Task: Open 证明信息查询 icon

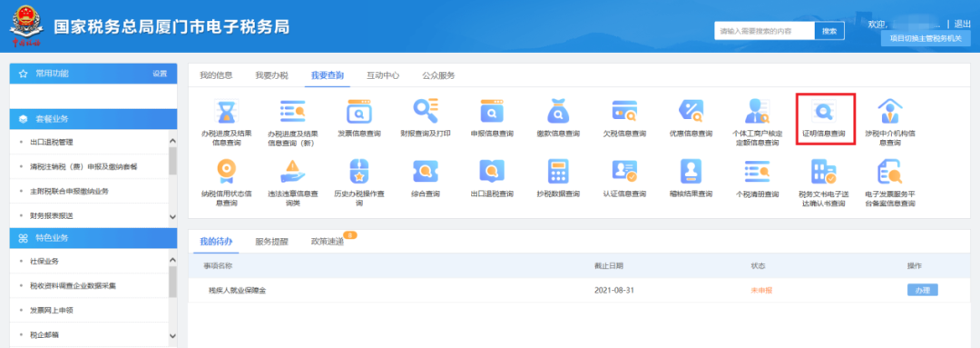Action: tap(824, 112)
